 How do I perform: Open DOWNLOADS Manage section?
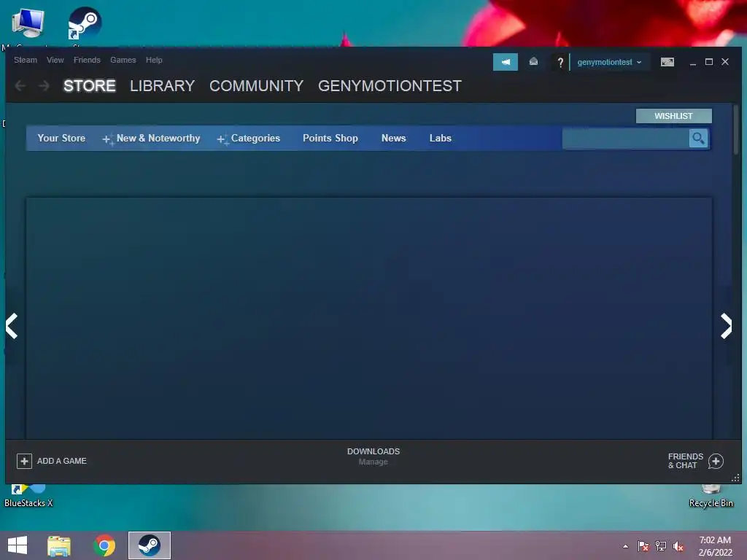pos(373,456)
